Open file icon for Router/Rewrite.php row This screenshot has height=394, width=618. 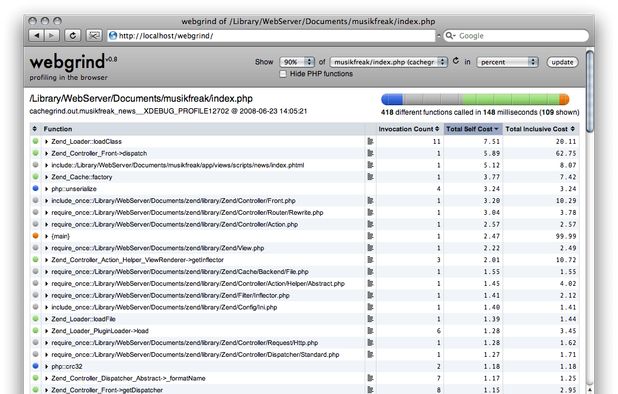(370, 212)
